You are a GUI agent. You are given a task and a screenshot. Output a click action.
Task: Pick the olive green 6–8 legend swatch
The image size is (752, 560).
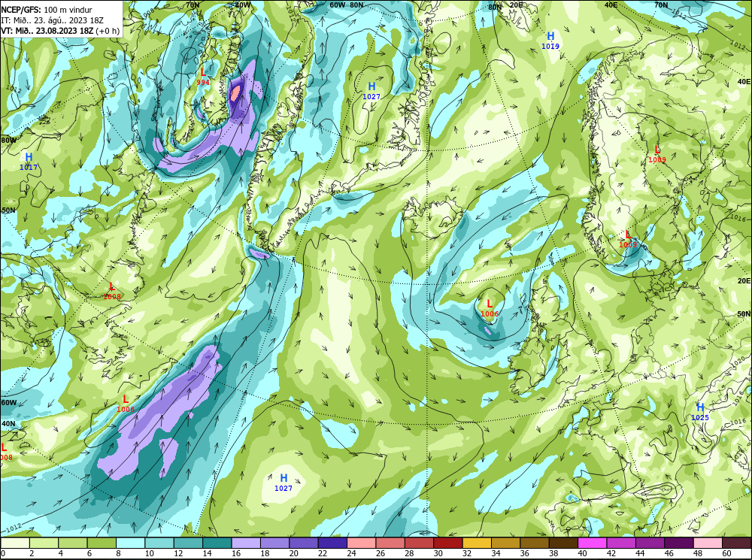point(102,543)
